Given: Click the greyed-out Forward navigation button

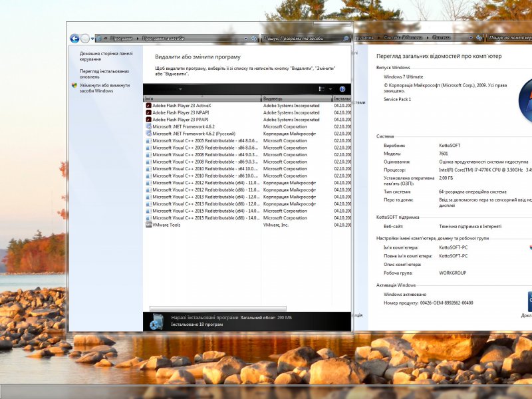Looking at the screenshot, I should (85, 39).
